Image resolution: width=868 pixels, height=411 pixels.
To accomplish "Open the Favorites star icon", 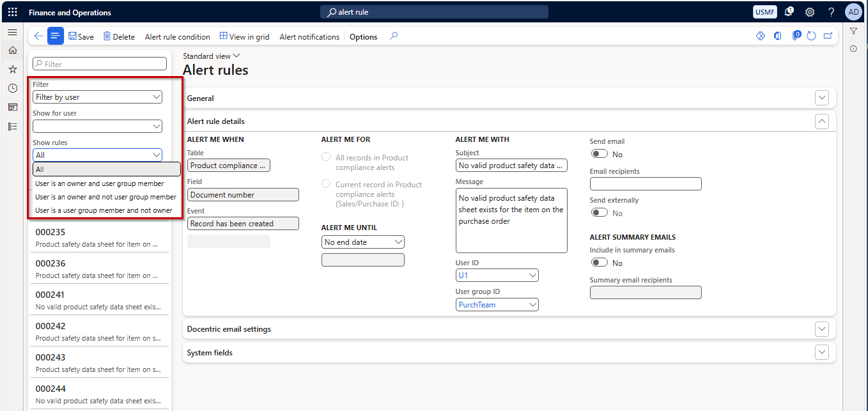I will 12,69.
